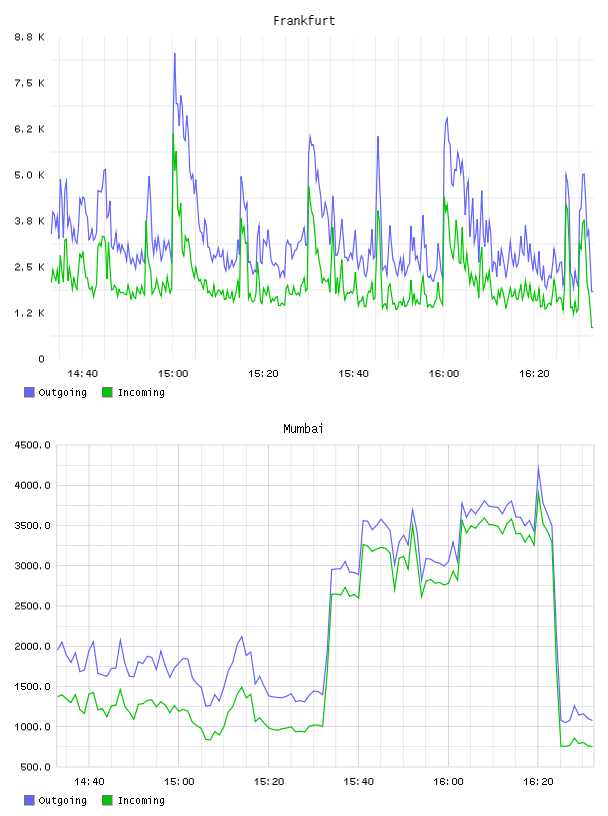This screenshot has height=816, width=608.
Task: Click the 1000.0 axis label
Action: click(32, 727)
